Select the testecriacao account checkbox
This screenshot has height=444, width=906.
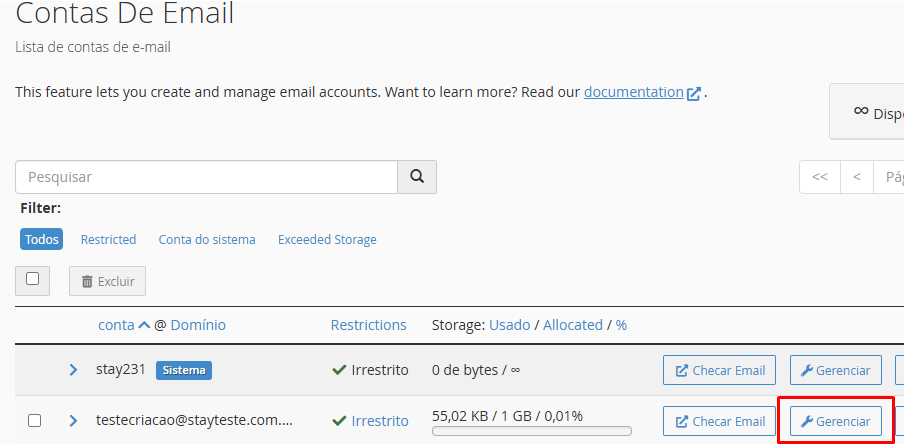pos(34,421)
